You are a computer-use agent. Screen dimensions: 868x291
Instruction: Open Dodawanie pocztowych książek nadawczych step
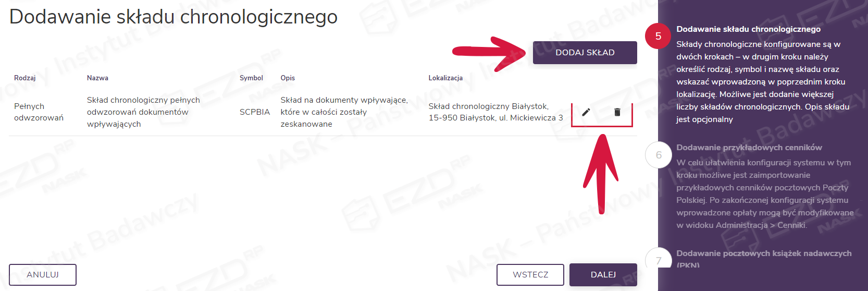point(763,253)
